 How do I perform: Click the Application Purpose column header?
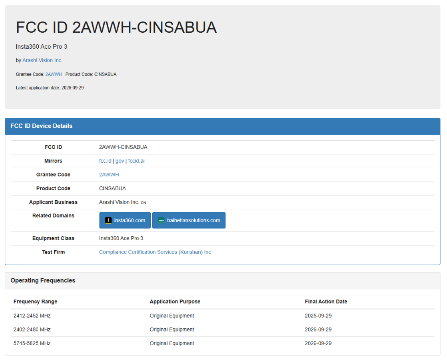175,302
